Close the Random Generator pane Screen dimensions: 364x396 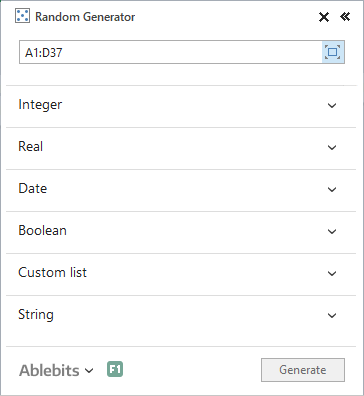[x=324, y=17]
